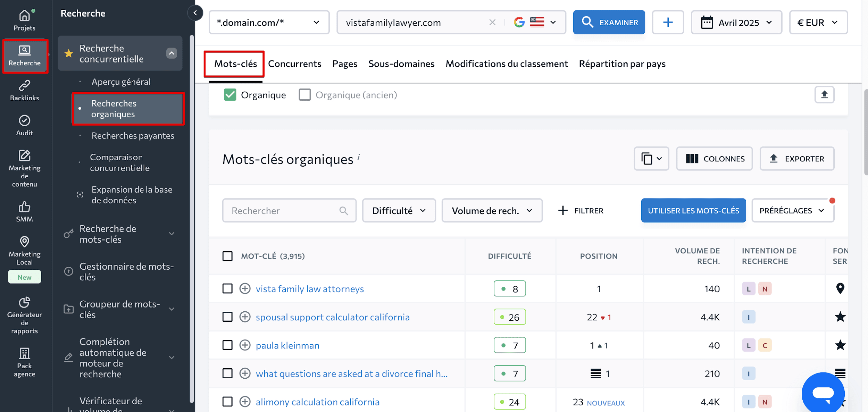
Task: Open Aperçu général in sidebar
Action: click(121, 82)
